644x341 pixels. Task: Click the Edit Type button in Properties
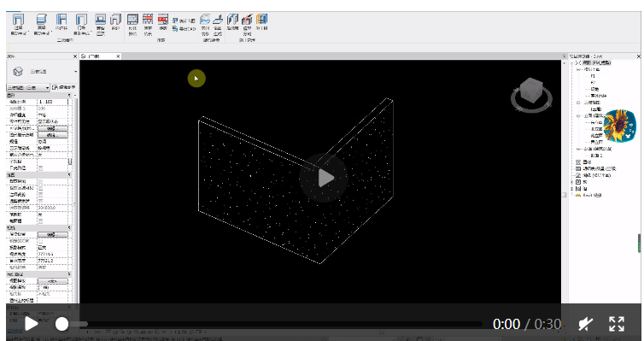[x=64, y=87]
